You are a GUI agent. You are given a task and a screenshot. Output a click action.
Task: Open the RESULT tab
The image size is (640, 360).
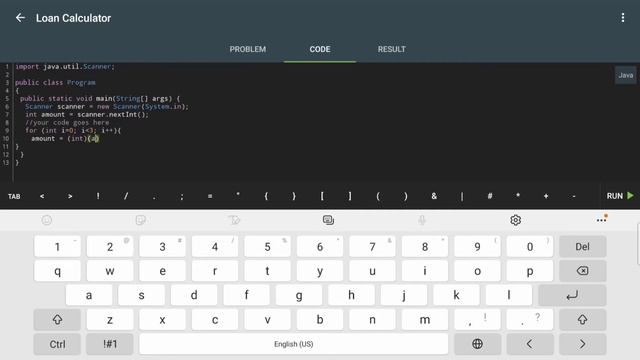391,49
